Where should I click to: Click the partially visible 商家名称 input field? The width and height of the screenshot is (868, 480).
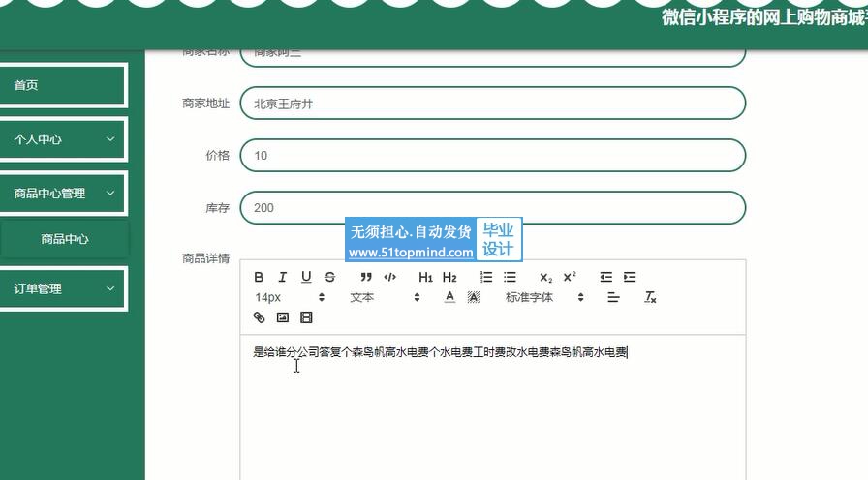click(493, 57)
